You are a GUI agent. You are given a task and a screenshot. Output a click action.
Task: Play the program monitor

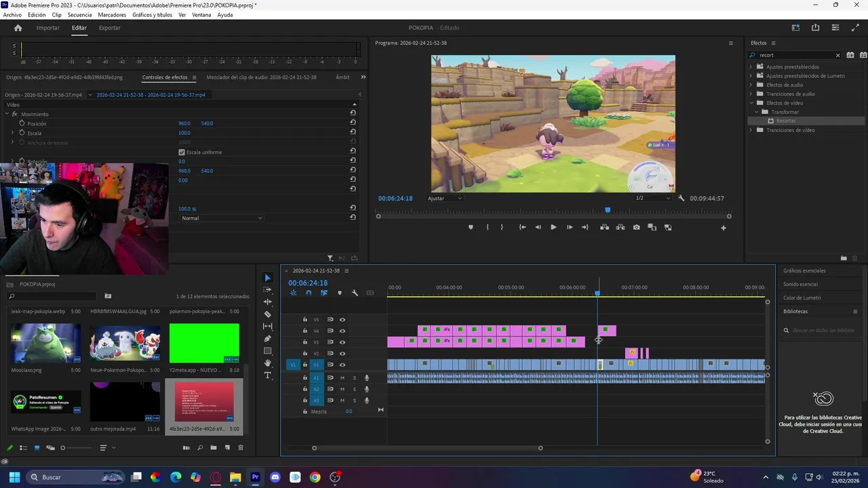(x=553, y=227)
